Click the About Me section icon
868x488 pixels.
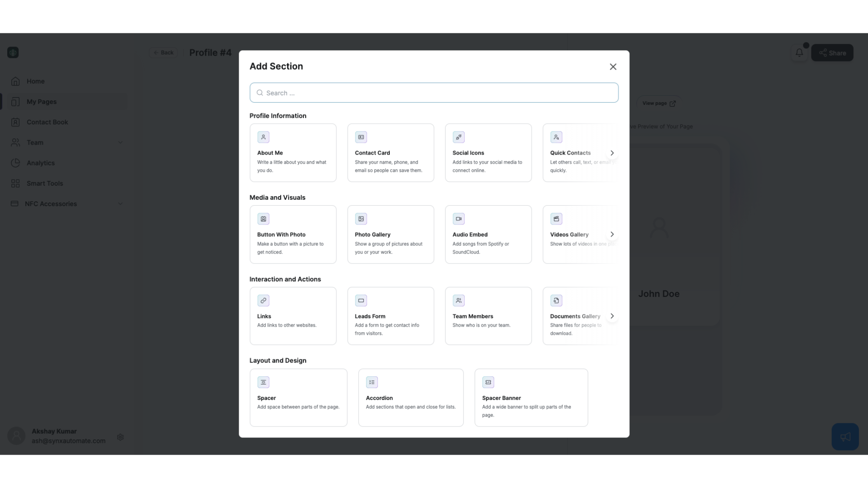264,137
